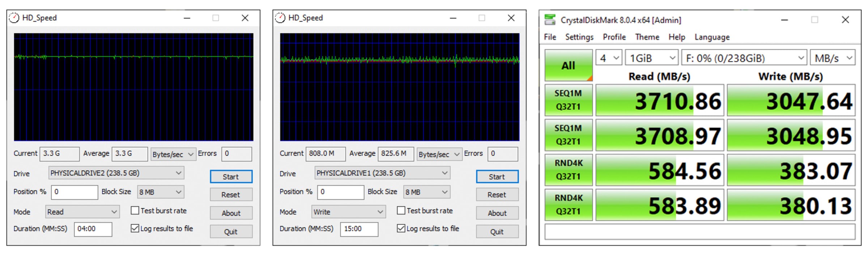Image resolution: width=868 pixels, height=255 pixels.
Task: Run the first SEQ1M Q32T1 test
Action: [x=568, y=100]
